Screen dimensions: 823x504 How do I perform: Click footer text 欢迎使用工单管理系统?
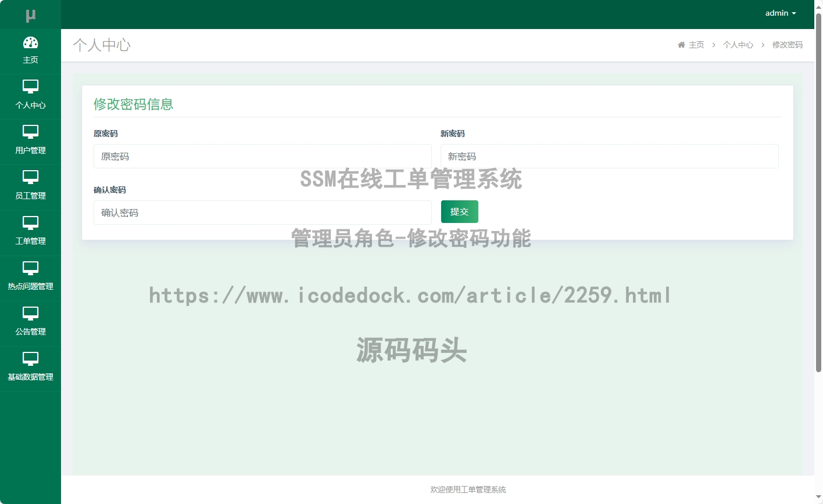(x=468, y=489)
